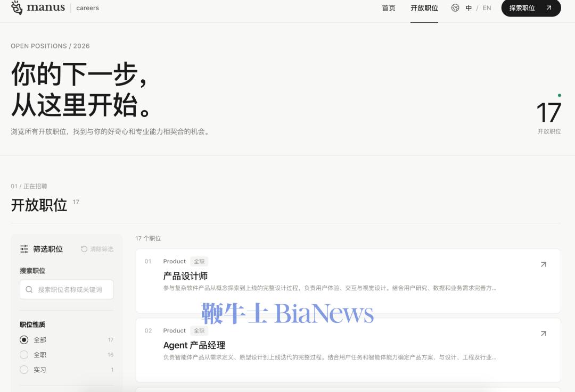Click the 筛选职位 panel title
Screen dimensions: 575x392
(x=48, y=249)
